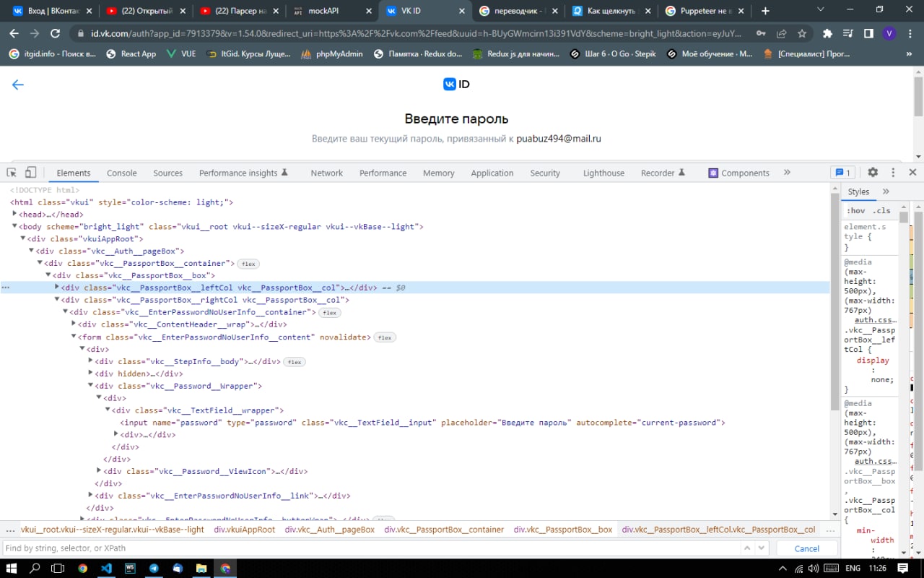Show more DevTools tabs chevron after Components
This screenshot has height=578, width=924.
click(x=787, y=173)
